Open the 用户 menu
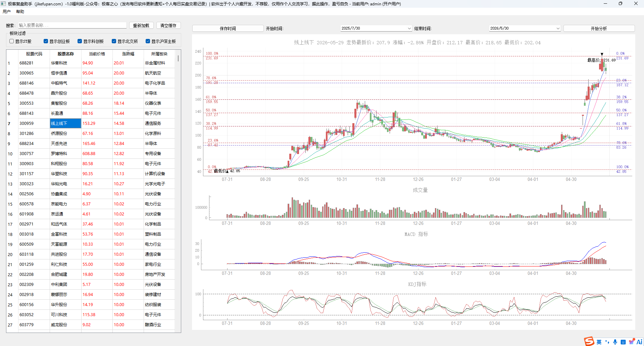Image resolution: width=644 pixels, height=346 pixels. pos(7,11)
